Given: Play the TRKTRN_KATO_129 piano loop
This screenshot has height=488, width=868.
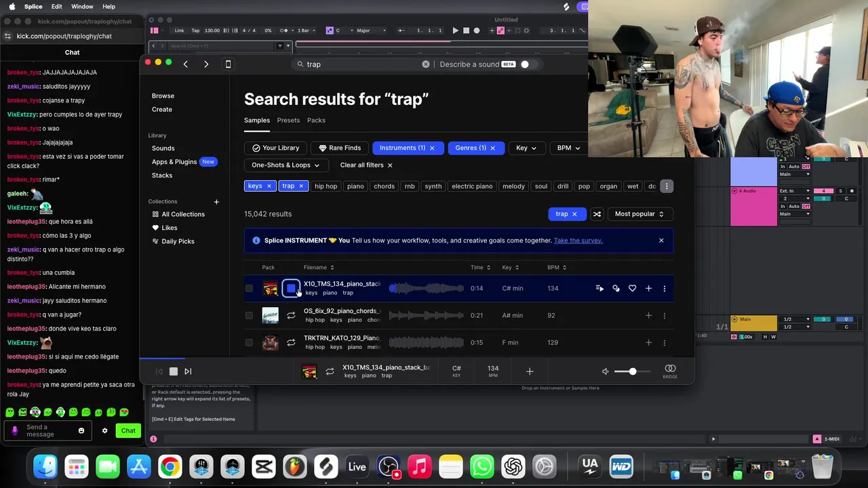Looking at the screenshot, I should (x=291, y=342).
